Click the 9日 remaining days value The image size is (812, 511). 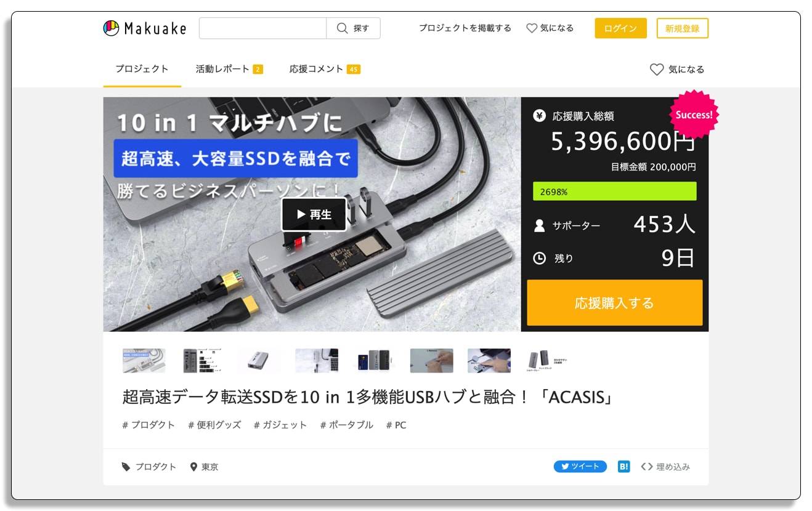678,258
